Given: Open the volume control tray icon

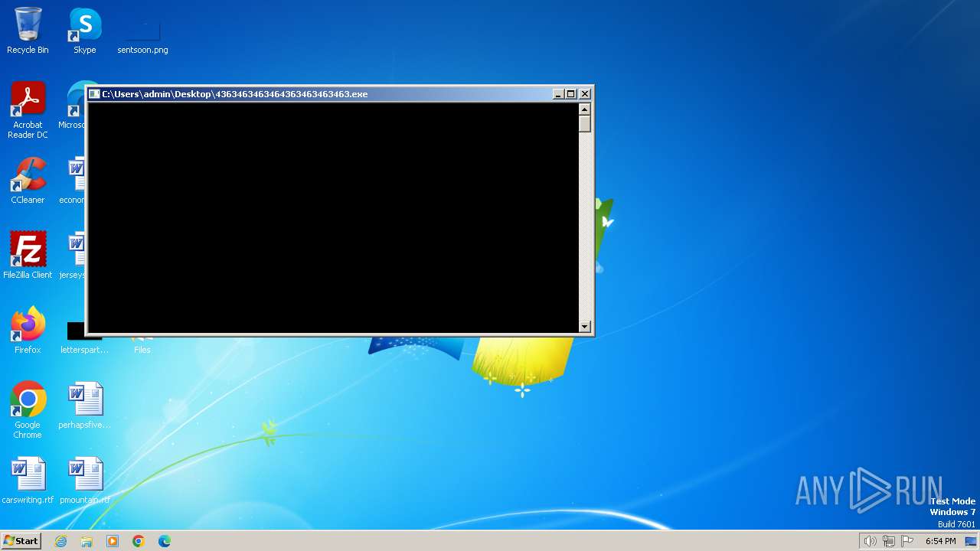Looking at the screenshot, I should coord(870,541).
